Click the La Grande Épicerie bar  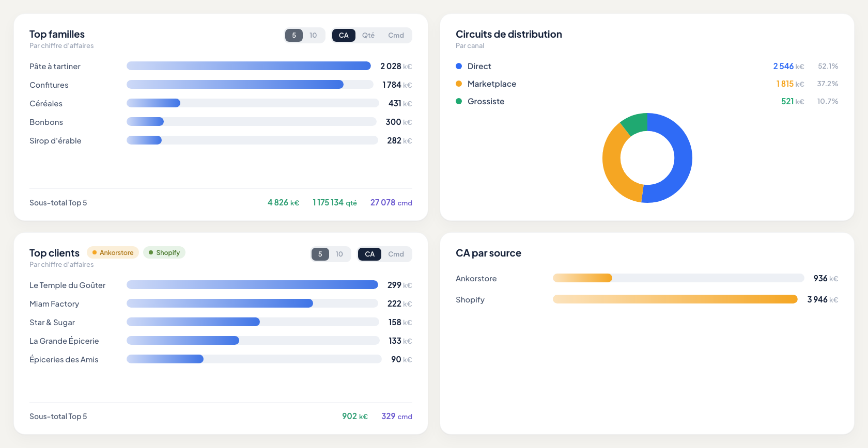[x=183, y=341]
